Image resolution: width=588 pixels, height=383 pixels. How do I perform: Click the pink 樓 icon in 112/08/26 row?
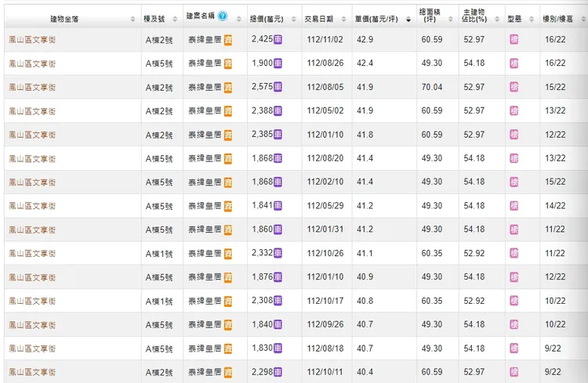click(x=514, y=63)
